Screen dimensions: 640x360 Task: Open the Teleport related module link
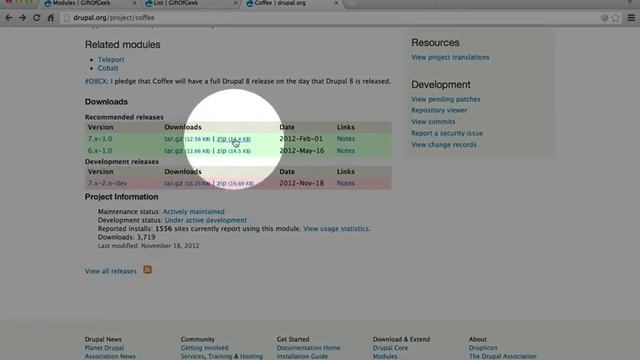tap(111, 59)
